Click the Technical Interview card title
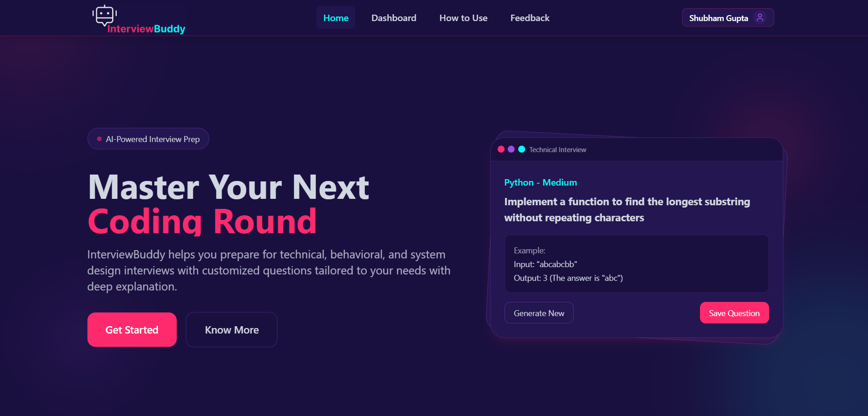Viewport: 868px width, 416px height. (558, 150)
